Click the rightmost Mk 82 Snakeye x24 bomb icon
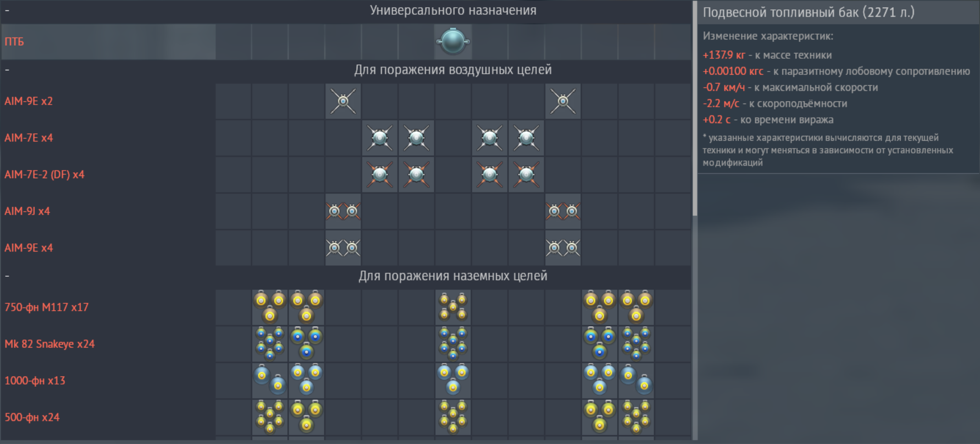This screenshot has width=980, height=444. point(636,344)
